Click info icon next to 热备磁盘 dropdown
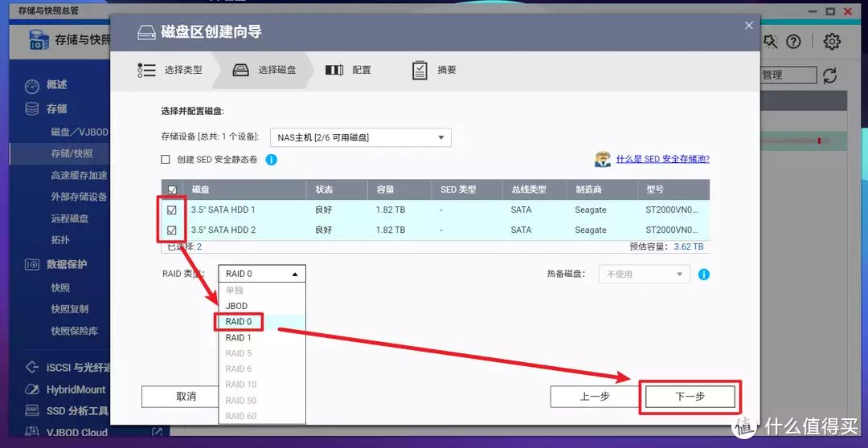This screenshot has width=868, height=448. [x=703, y=275]
